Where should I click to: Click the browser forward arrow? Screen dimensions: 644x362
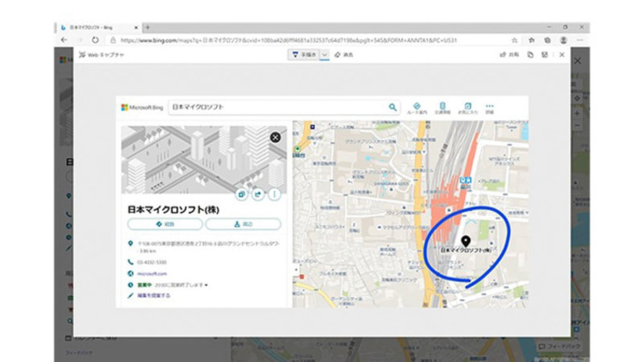(79, 40)
